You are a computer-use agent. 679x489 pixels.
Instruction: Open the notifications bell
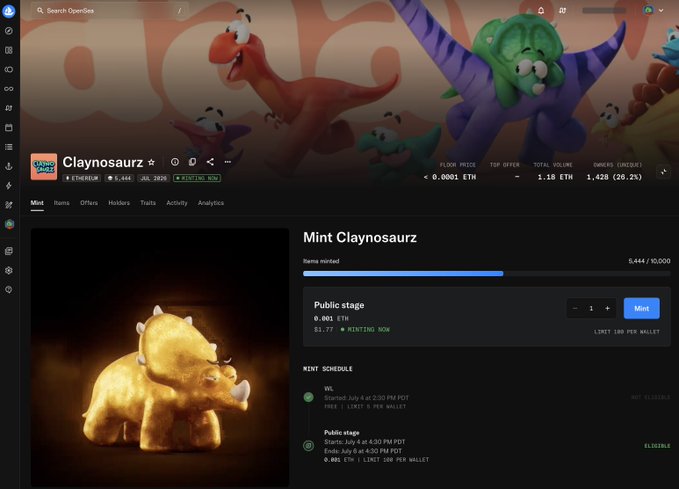pos(541,10)
